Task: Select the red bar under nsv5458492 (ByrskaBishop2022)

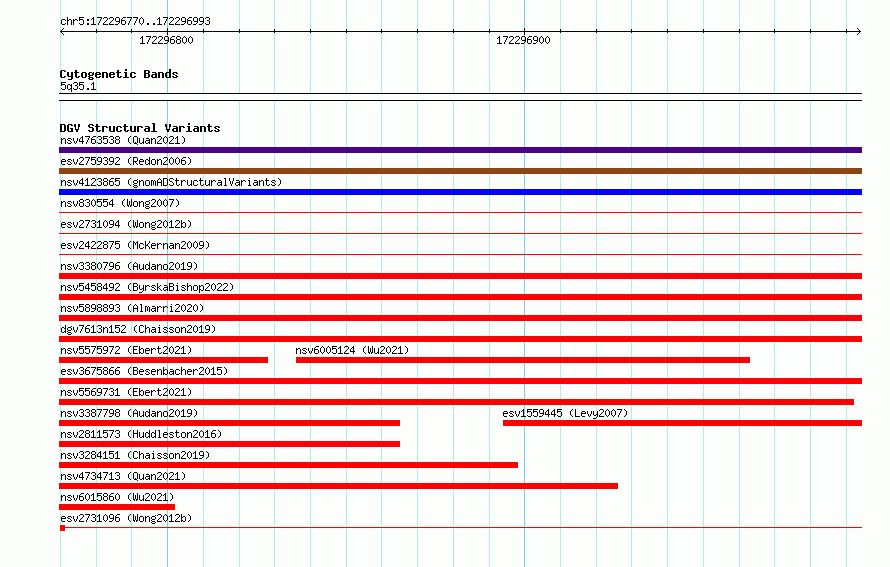Action: (460, 297)
